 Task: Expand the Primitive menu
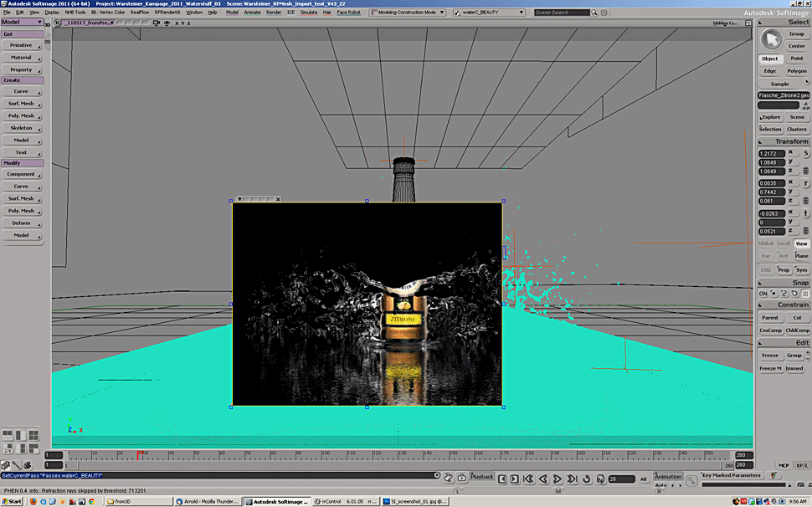[x=21, y=45]
